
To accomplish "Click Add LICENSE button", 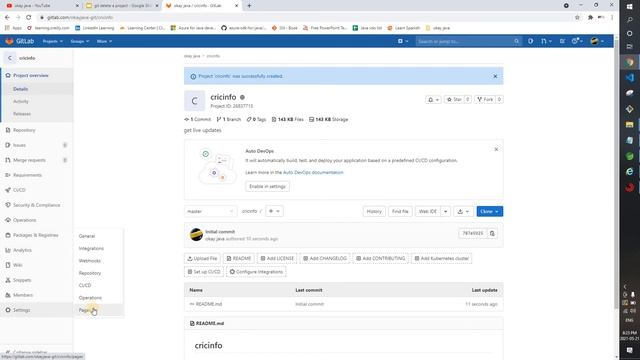I will click(x=277, y=259).
